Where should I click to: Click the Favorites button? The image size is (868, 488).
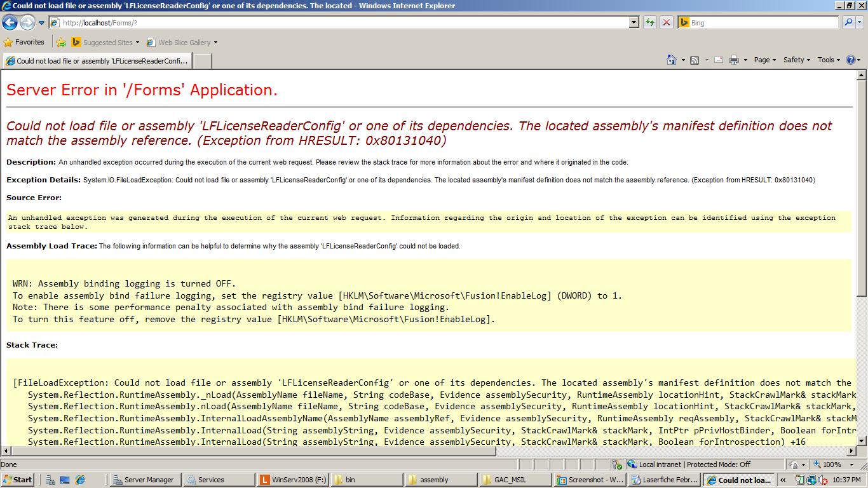[24, 43]
